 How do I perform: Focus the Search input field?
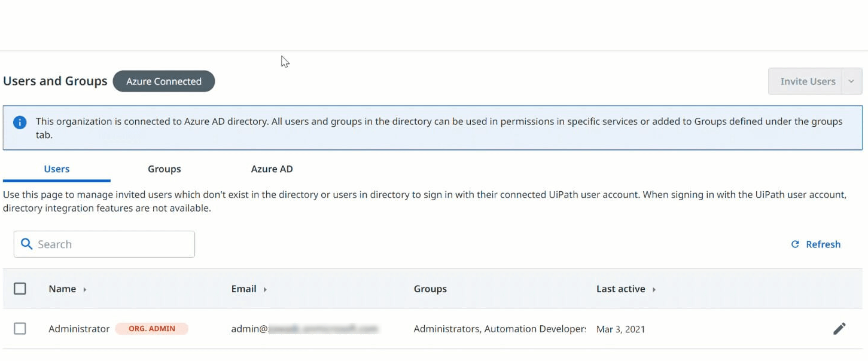tap(104, 244)
